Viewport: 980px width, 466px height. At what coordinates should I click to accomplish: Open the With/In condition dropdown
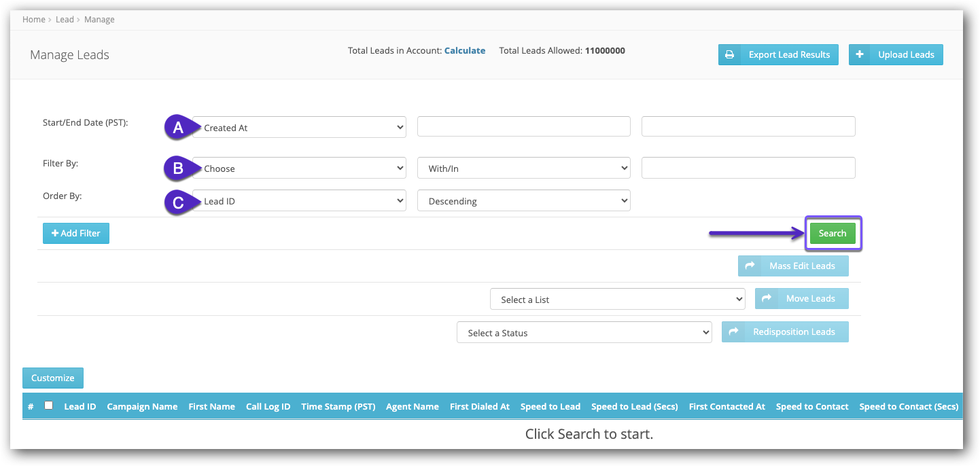pos(523,168)
